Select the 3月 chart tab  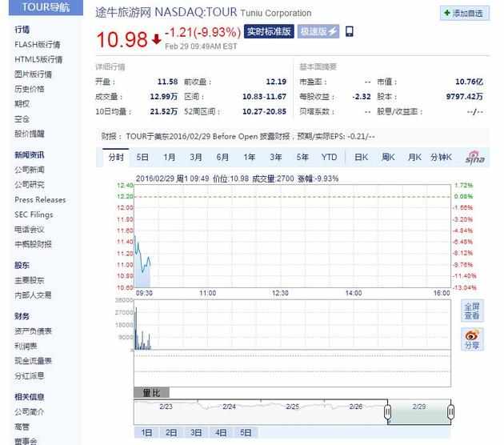point(196,157)
